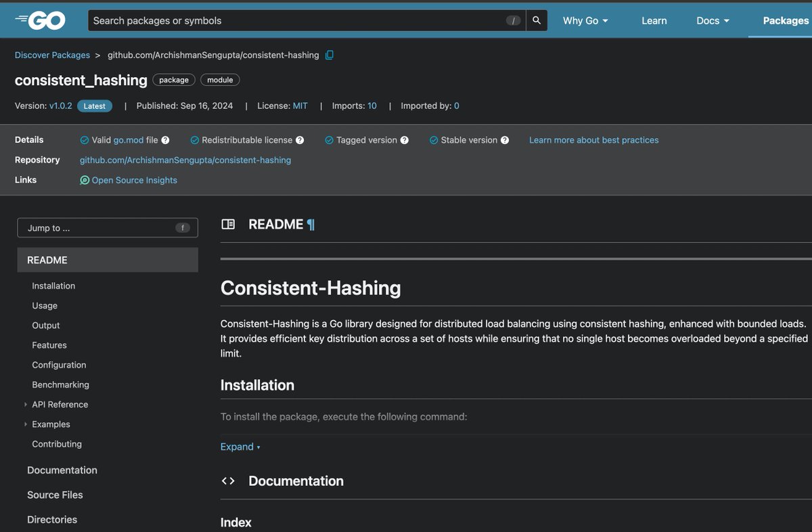Image resolution: width=812 pixels, height=532 pixels.
Task: Open the consistent-hashing repository link
Action: pos(185,160)
